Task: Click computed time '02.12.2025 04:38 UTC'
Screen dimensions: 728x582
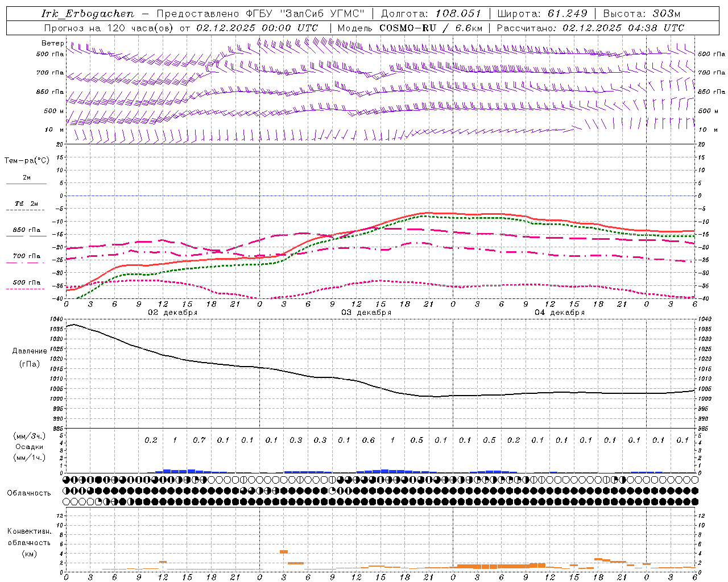Action: 623,28
